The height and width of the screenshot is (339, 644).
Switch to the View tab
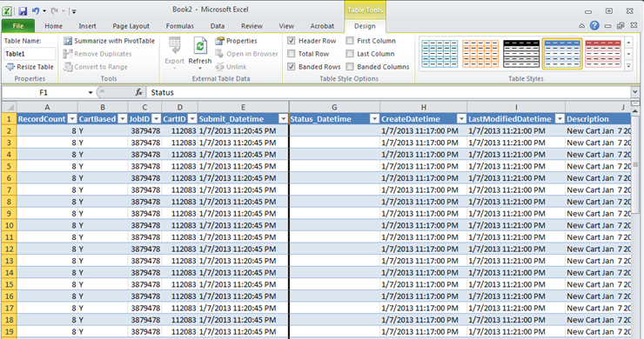point(286,26)
